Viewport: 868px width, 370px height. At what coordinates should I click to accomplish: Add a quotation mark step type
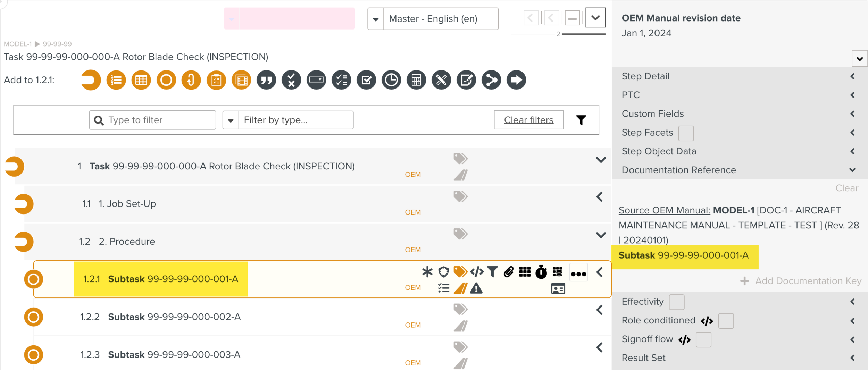click(266, 80)
